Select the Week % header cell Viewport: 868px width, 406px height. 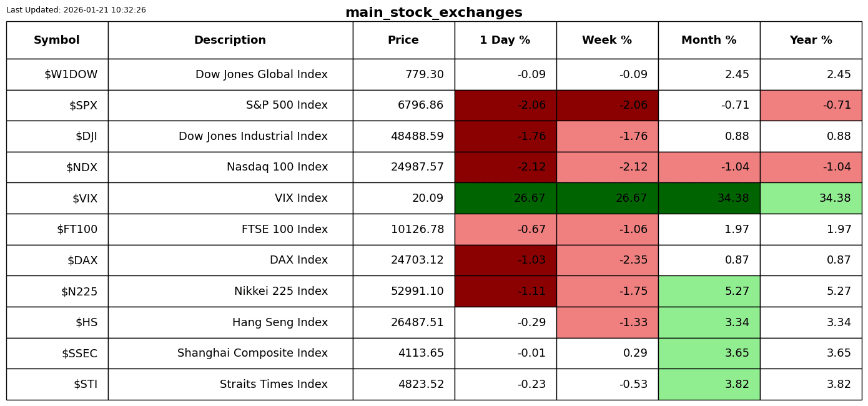(x=607, y=41)
